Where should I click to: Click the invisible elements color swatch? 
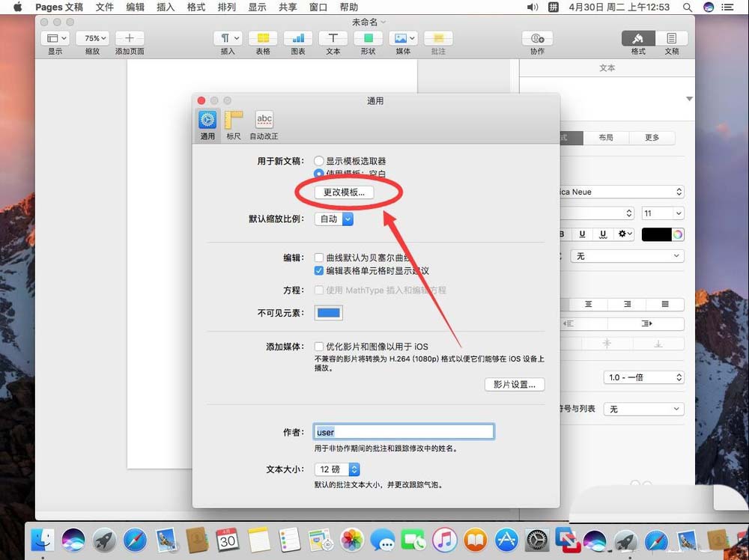pos(328,313)
